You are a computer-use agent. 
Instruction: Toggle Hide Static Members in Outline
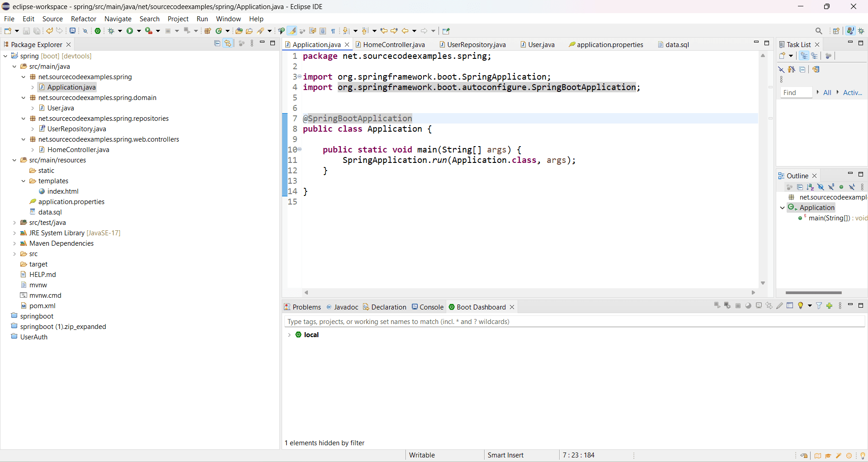(x=831, y=187)
